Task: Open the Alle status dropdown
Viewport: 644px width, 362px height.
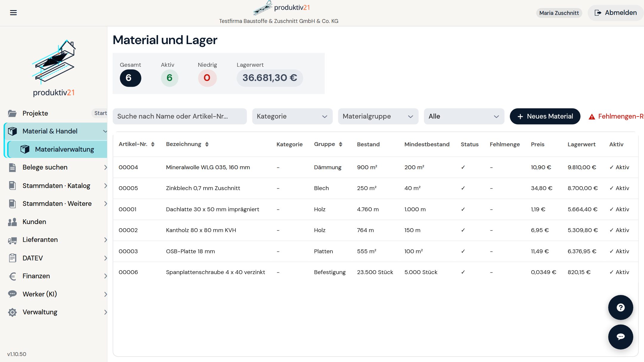Action: [x=464, y=116]
